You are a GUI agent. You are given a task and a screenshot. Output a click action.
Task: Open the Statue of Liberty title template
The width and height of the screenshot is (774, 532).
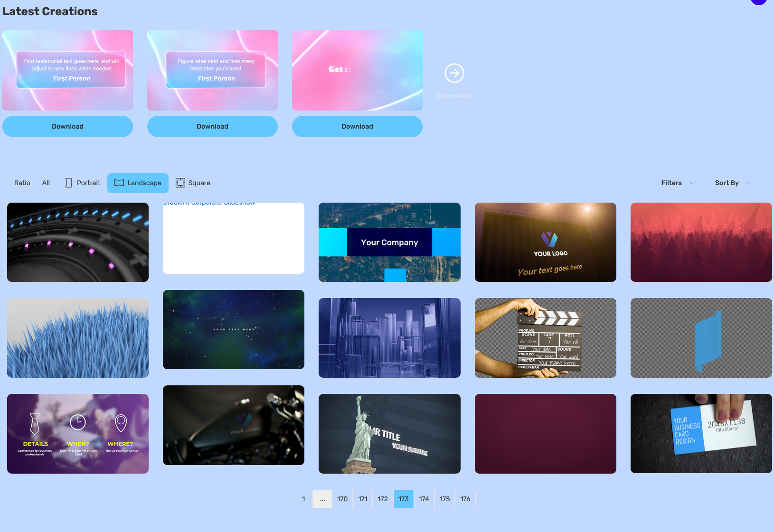[x=389, y=434]
